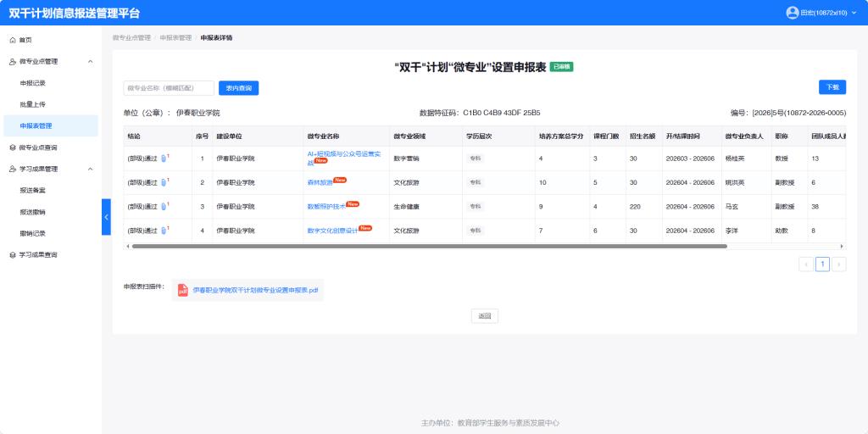
Task: Click the person icon beside 学习成果管理
Action: (x=13, y=169)
